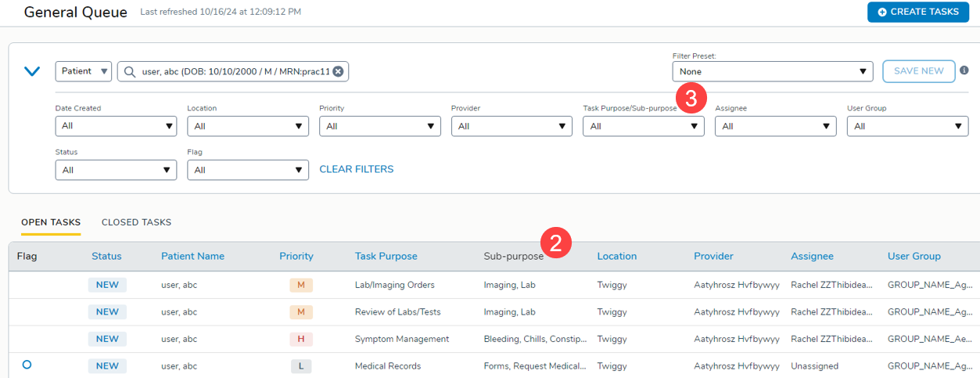Viewport: 980px width, 378px height.
Task: Switch to the Closed Tasks tab
Action: (x=136, y=222)
